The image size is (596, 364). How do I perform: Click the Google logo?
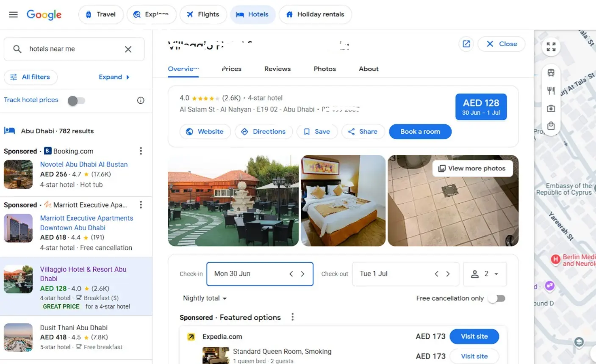click(x=44, y=14)
